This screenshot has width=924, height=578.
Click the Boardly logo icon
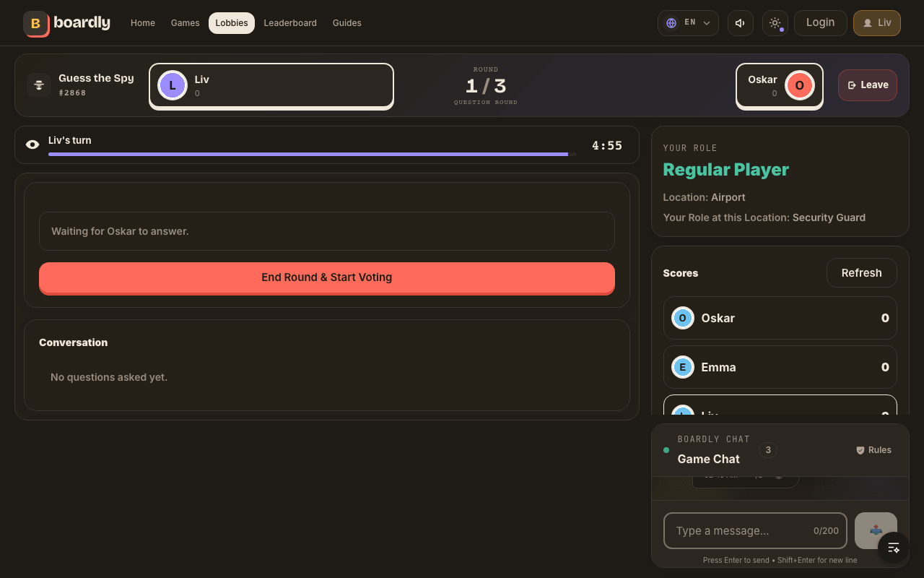[36, 23]
